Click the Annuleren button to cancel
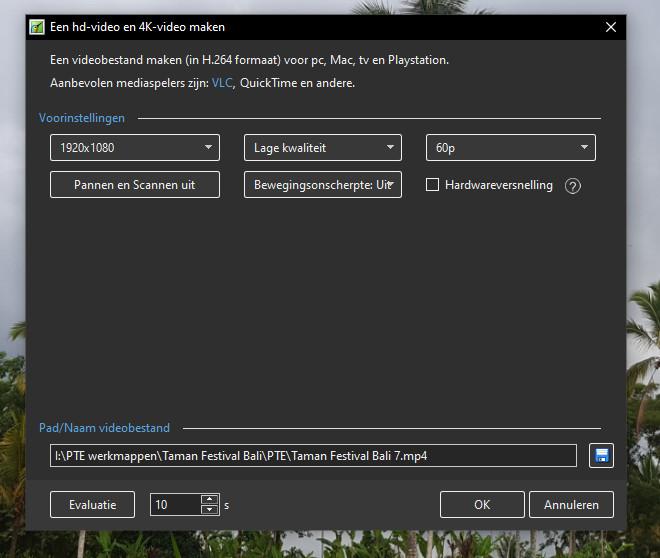Screen dimensions: 660x558 [571, 505]
